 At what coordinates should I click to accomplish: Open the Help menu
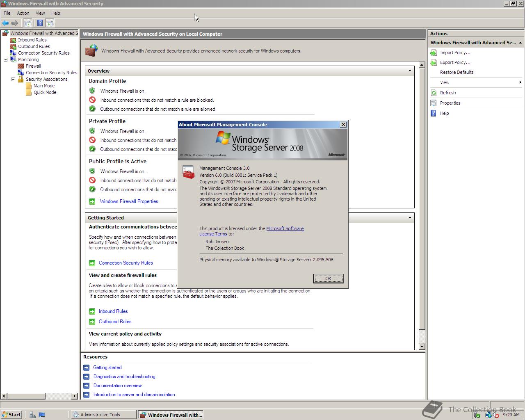tap(55, 13)
